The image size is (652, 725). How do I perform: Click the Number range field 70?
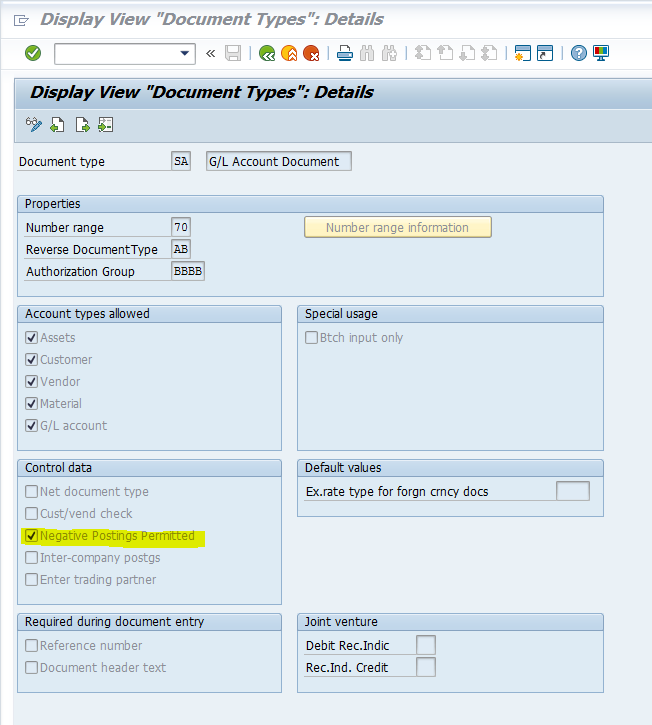[181, 227]
